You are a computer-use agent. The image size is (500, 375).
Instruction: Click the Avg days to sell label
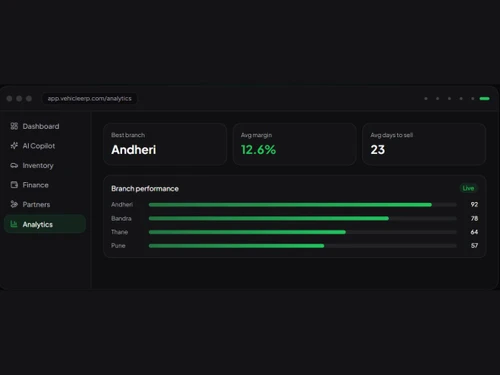pyautogui.click(x=392, y=135)
